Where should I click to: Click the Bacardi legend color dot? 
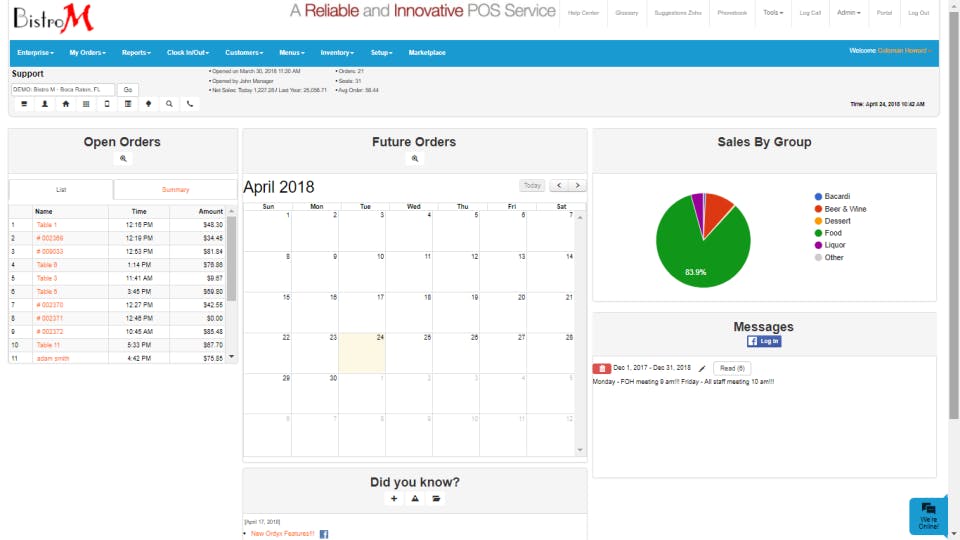pos(818,197)
